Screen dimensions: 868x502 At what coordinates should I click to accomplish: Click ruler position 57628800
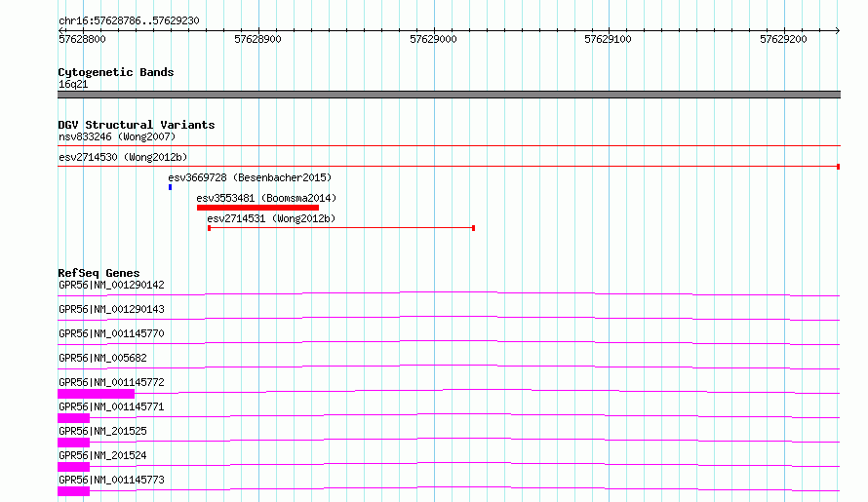pyautogui.click(x=82, y=39)
